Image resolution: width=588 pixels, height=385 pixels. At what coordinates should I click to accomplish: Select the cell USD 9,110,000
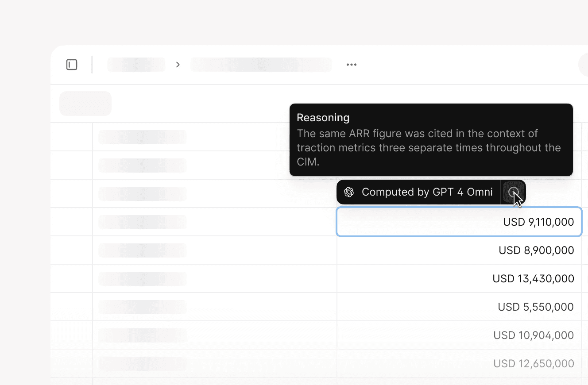tap(459, 222)
